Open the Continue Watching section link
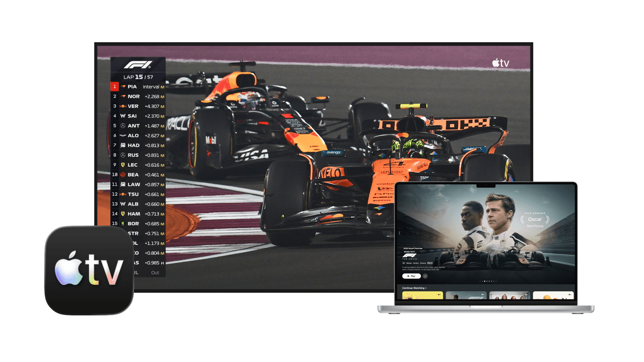The width and height of the screenshot is (644, 362). point(413,288)
